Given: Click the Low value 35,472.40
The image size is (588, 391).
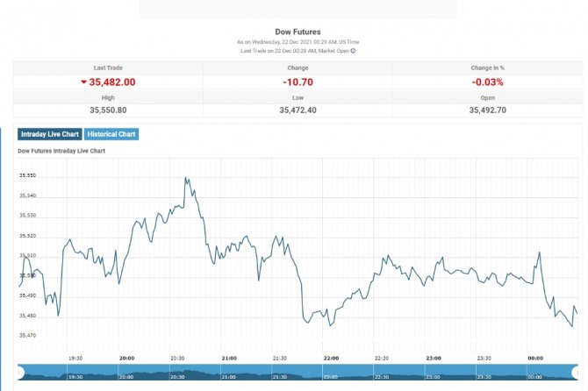Looking at the screenshot, I should pyautogui.click(x=298, y=110).
